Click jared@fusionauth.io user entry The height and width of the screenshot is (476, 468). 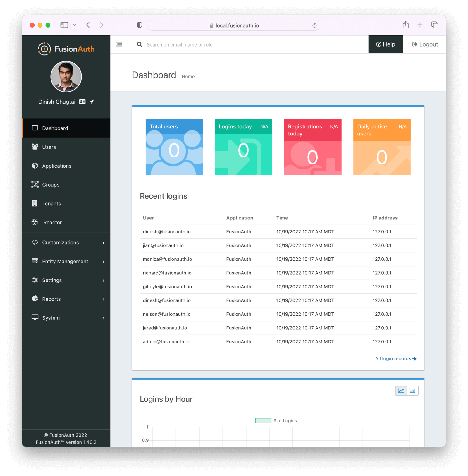pyautogui.click(x=165, y=328)
